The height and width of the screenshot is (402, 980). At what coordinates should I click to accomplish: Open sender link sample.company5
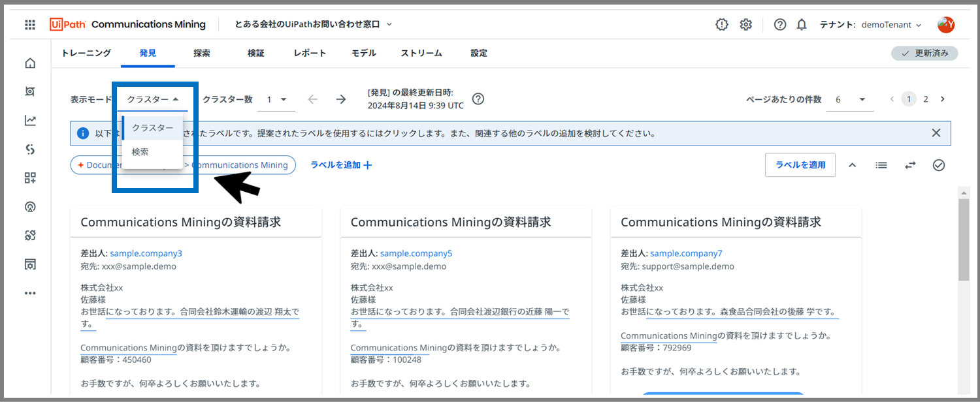tap(416, 253)
